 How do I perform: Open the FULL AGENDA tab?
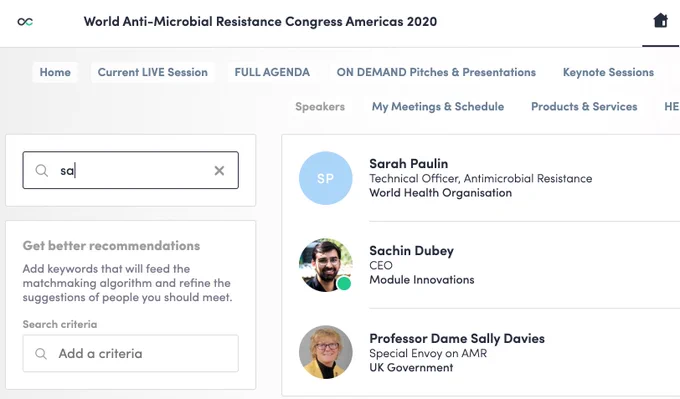point(272,72)
